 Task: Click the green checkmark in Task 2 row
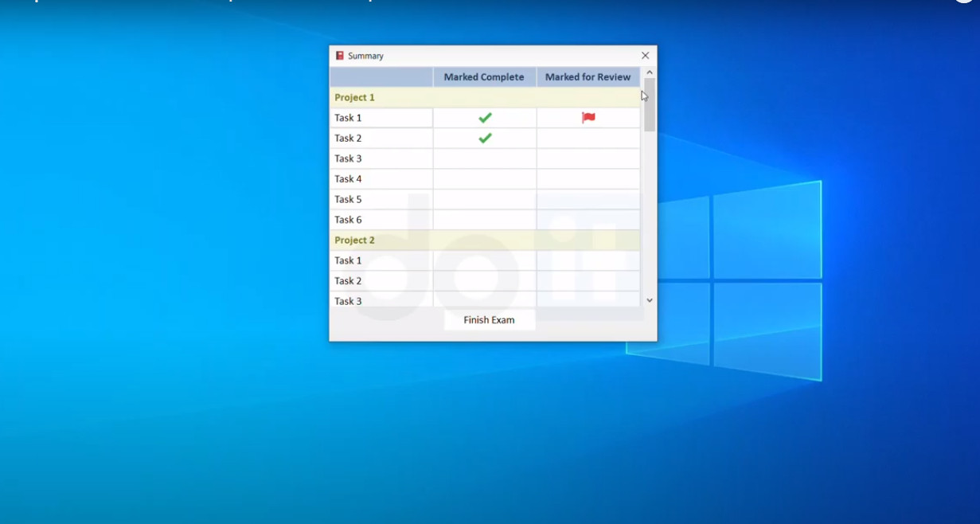(485, 138)
